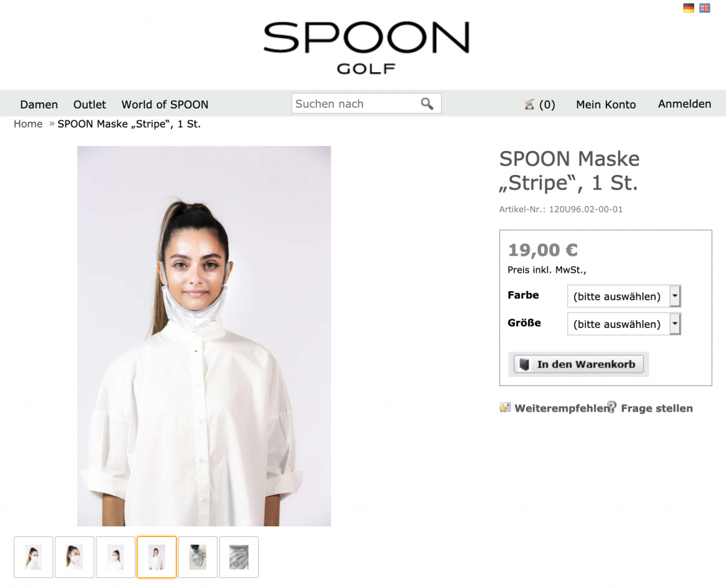Open the Damen menu
The height and width of the screenshot is (588, 726).
[x=39, y=105]
